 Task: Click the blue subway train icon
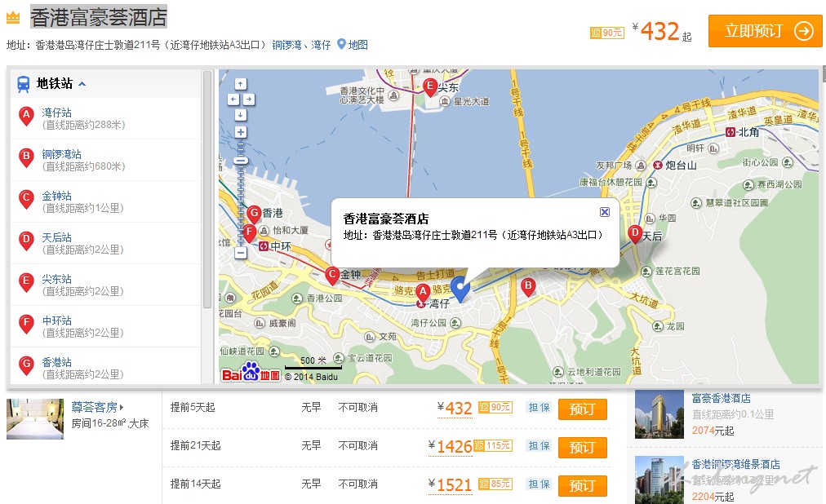point(23,84)
